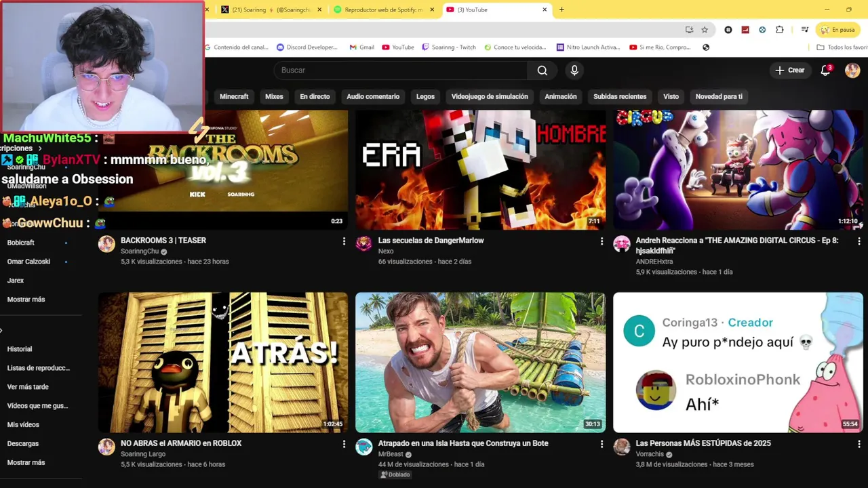Viewport: 868px width, 488px height.
Task: Close the YouTube browser tab
Action: click(x=545, y=9)
